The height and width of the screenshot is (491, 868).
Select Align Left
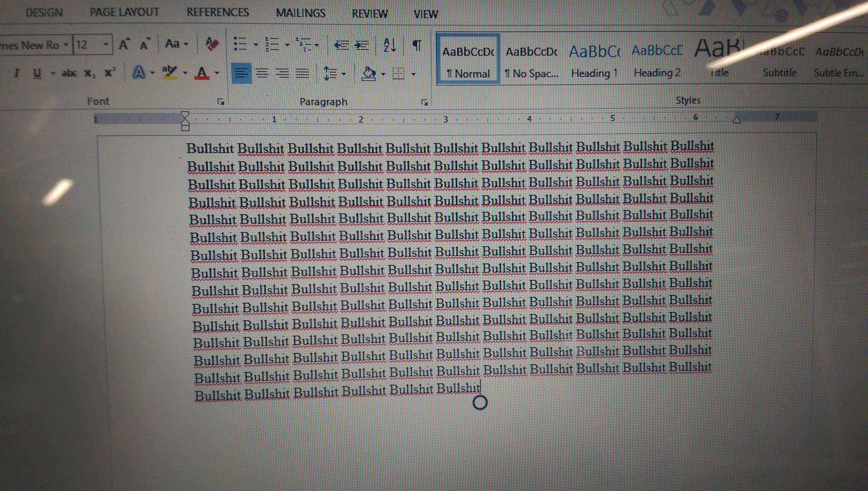click(241, 73)
